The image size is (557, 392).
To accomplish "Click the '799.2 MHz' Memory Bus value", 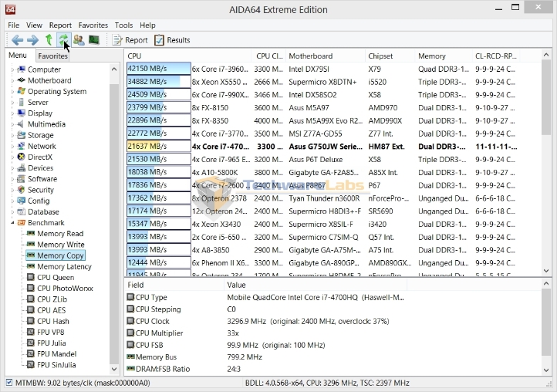I will click(x=245, y=357).
